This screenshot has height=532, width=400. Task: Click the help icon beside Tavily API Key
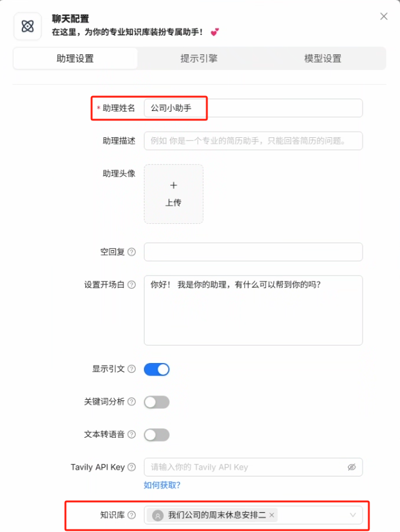[x=131, y=467]
